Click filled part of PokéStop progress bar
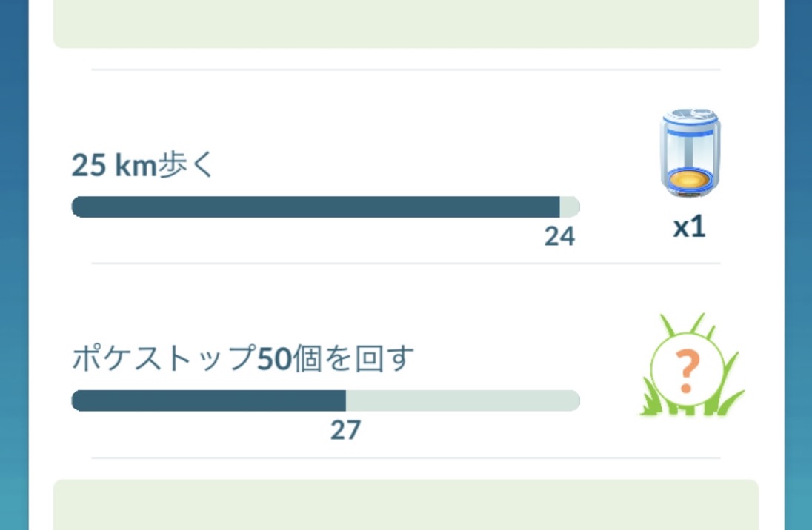This screenshot has height=530, width=812. point(208,400)
